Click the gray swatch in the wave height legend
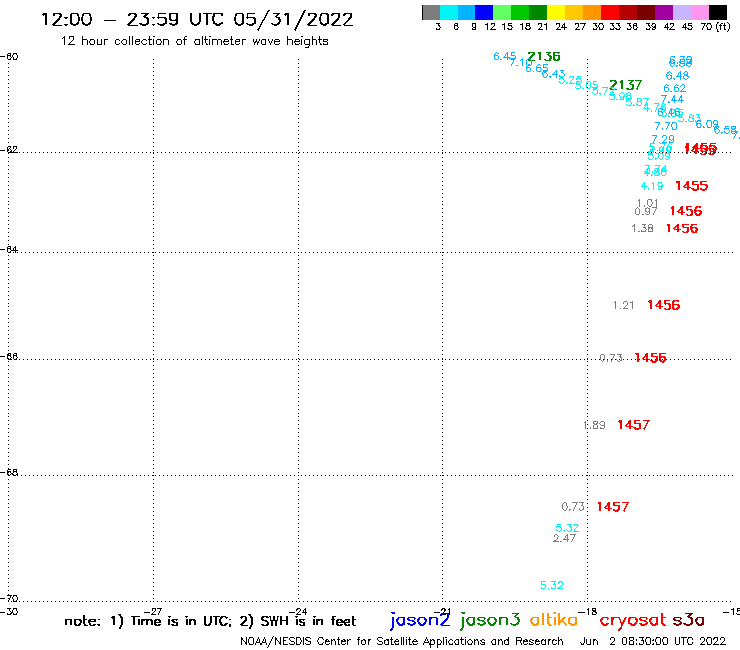Image resolution: width=740 pixels, height=650 pixels. tap(431, 12)
